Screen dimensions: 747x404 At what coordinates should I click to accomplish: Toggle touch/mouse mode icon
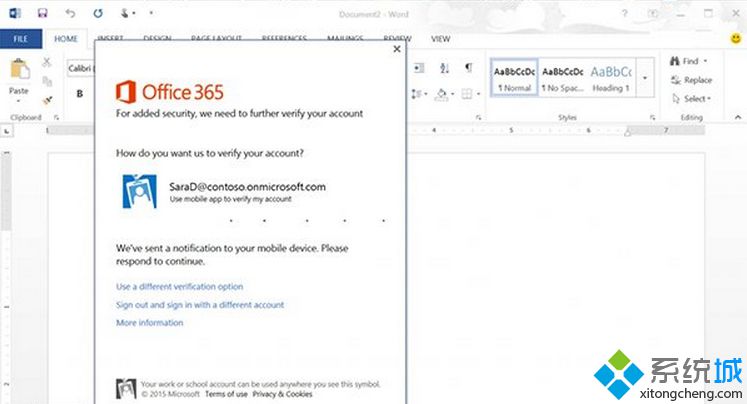coord(125,13)
